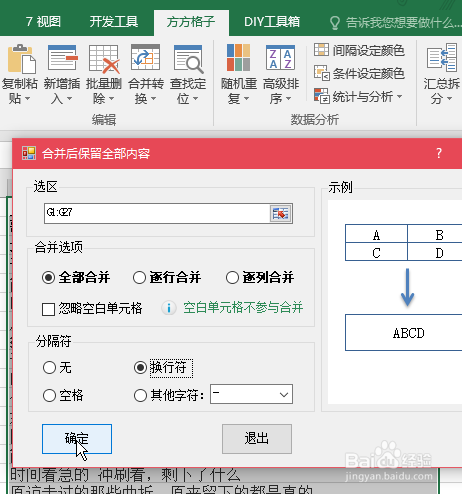
Task: Click the 汇总拆分 summary split icon
Action: (442, 57)
